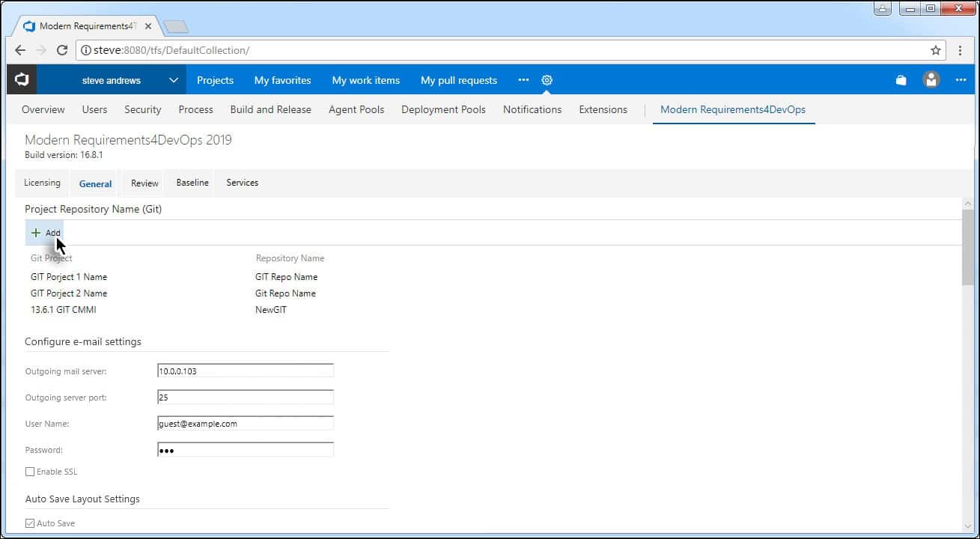Click the top bar ellipsis next to pull requests
980x539 pixels.
523,80
